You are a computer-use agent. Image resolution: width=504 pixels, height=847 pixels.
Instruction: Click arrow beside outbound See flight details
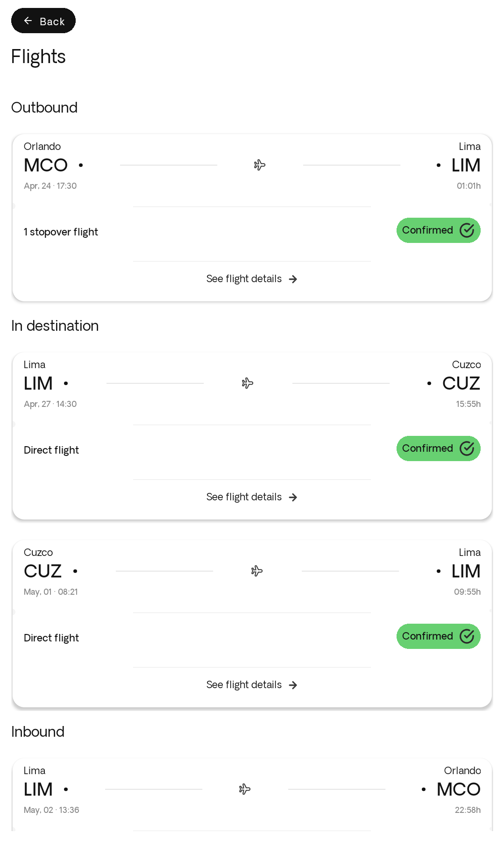pyautogui.click(x=293, y=279)
